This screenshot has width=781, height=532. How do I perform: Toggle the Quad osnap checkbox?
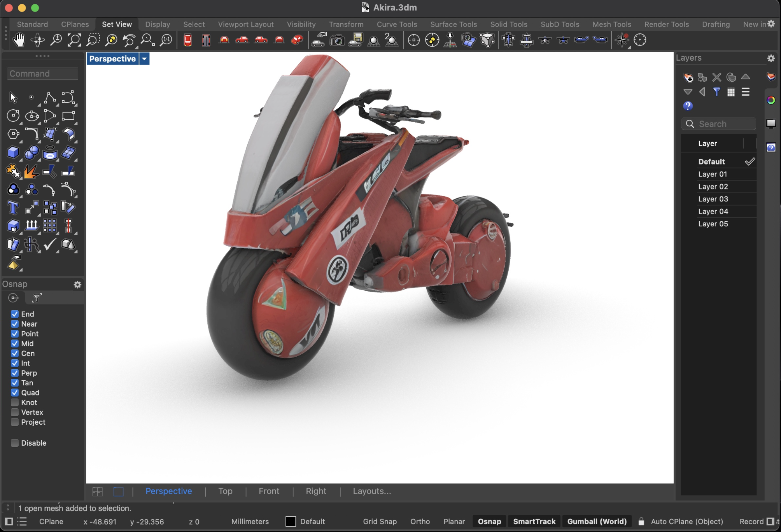coord(15,392)
